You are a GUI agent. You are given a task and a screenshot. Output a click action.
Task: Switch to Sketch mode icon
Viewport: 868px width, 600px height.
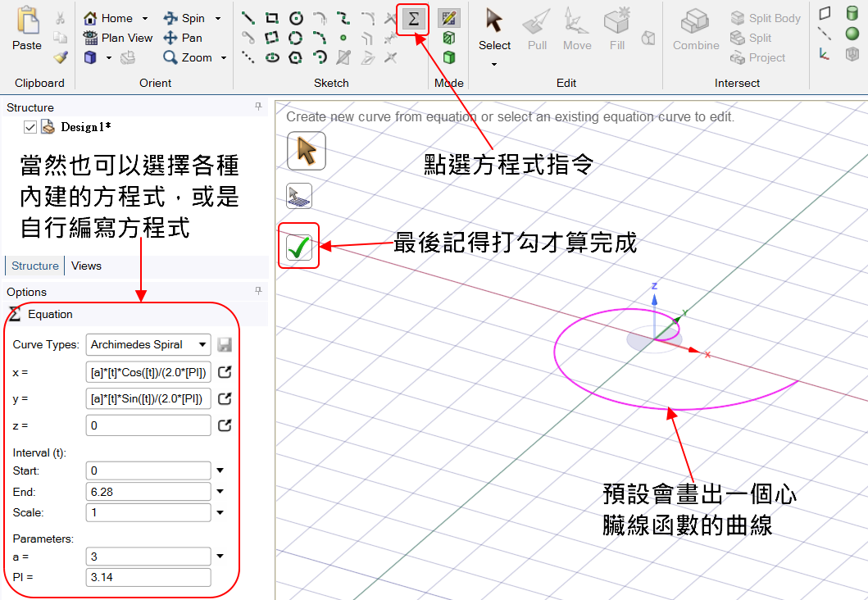[449, 18]
